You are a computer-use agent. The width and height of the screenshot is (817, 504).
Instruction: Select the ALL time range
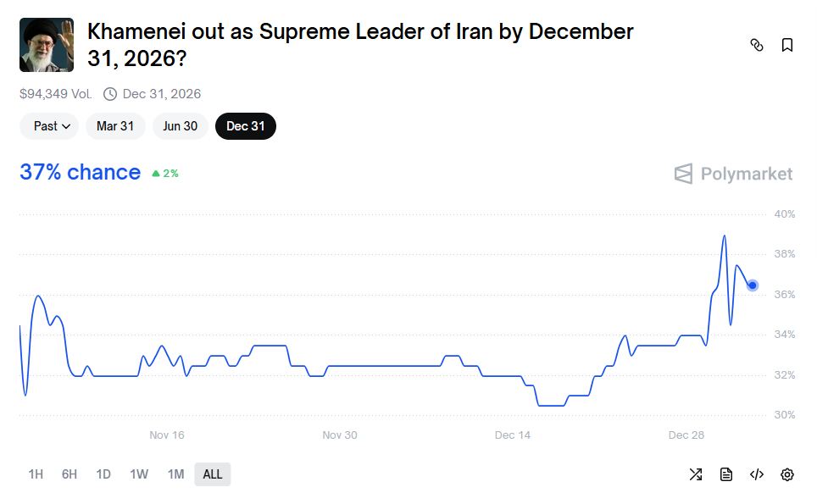coord(213,474)
